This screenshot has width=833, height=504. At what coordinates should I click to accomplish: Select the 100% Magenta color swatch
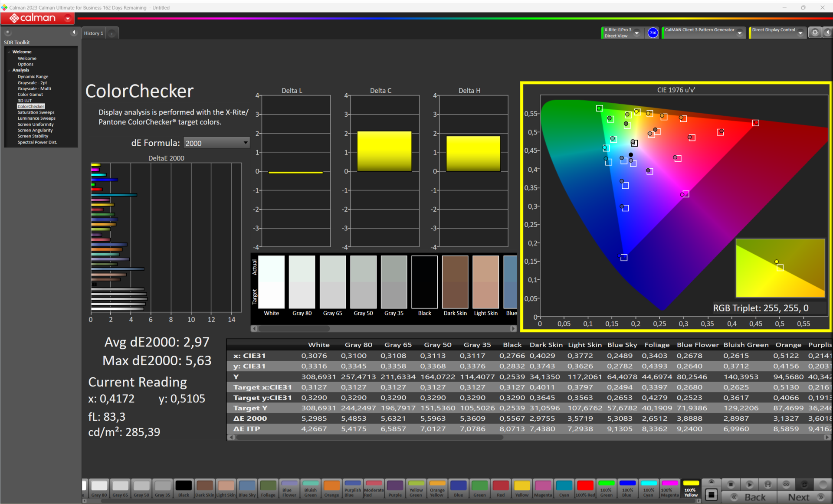pyautogui.click(x=669, y=488)
